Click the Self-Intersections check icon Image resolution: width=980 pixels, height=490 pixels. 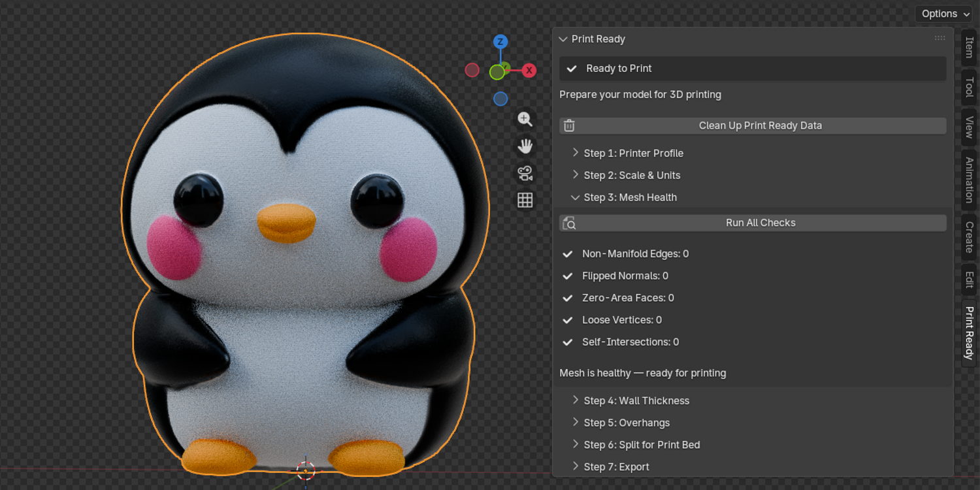click(568, 342)
